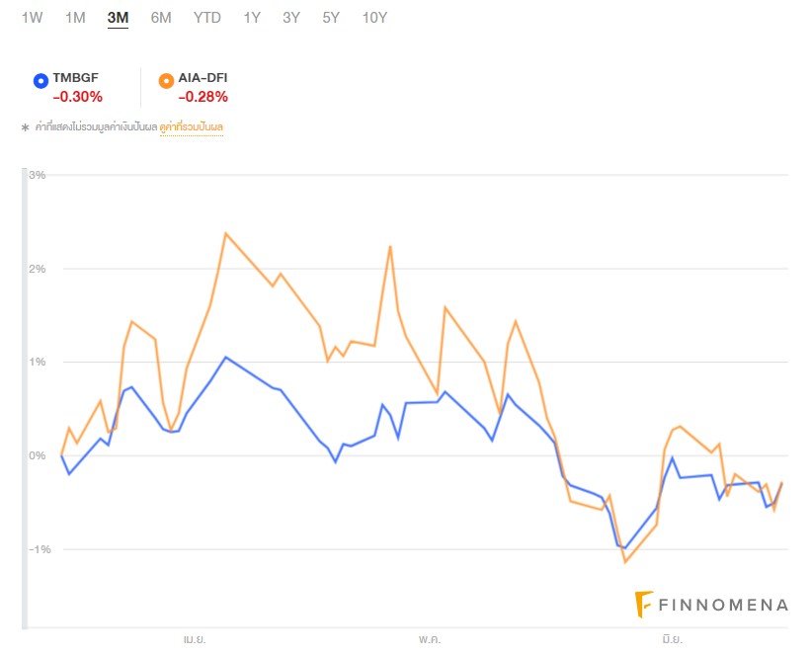
Task: Open the dividend-inclusive values link
Action: 191,127
